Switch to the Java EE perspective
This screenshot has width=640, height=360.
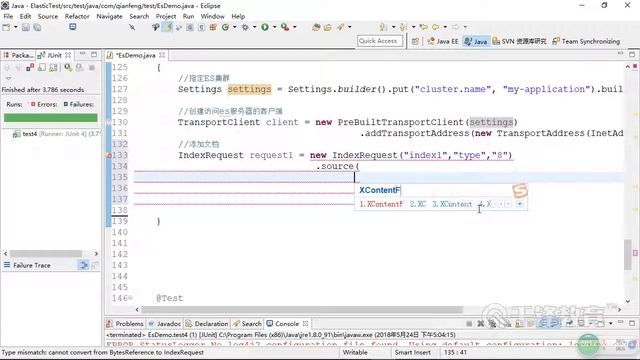coord(443,41)
